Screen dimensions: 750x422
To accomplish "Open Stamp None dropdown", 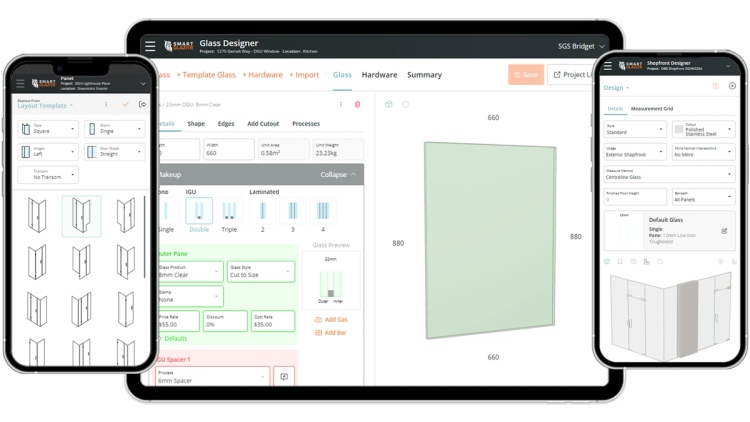I will pyautogui.click(x=189, y=296).
